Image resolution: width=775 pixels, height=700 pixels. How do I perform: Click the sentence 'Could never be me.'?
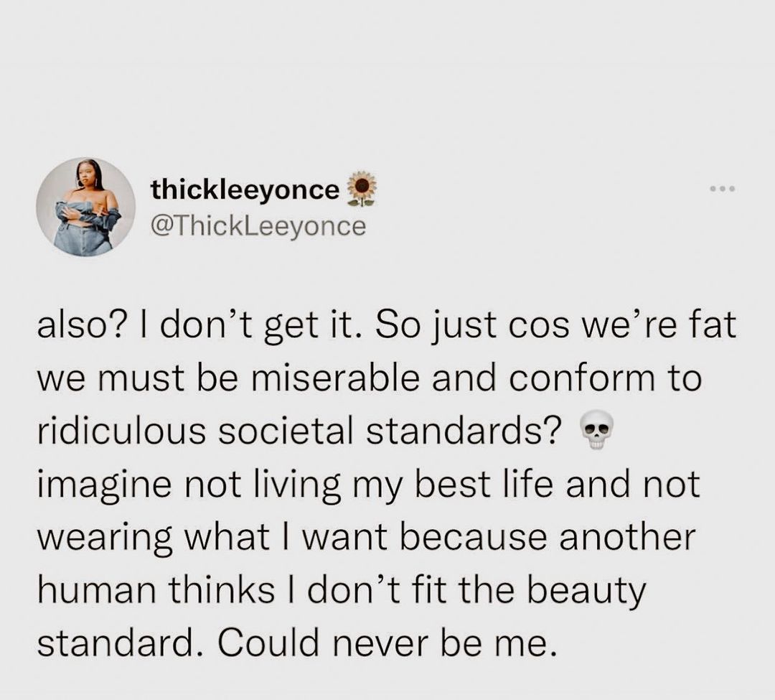point(385,642)
